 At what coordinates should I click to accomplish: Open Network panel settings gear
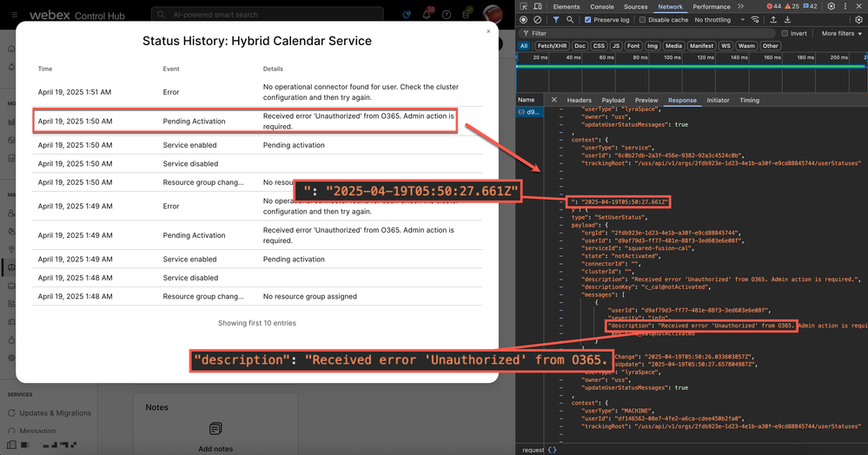(858, 19)
